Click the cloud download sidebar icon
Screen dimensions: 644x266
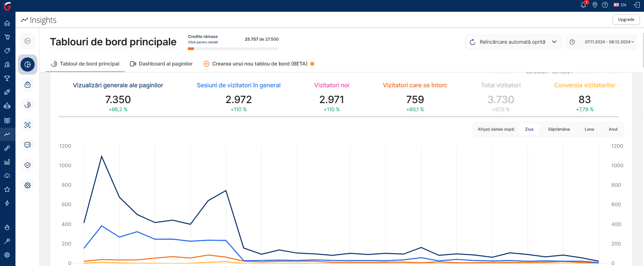click(x=7, y=176)
